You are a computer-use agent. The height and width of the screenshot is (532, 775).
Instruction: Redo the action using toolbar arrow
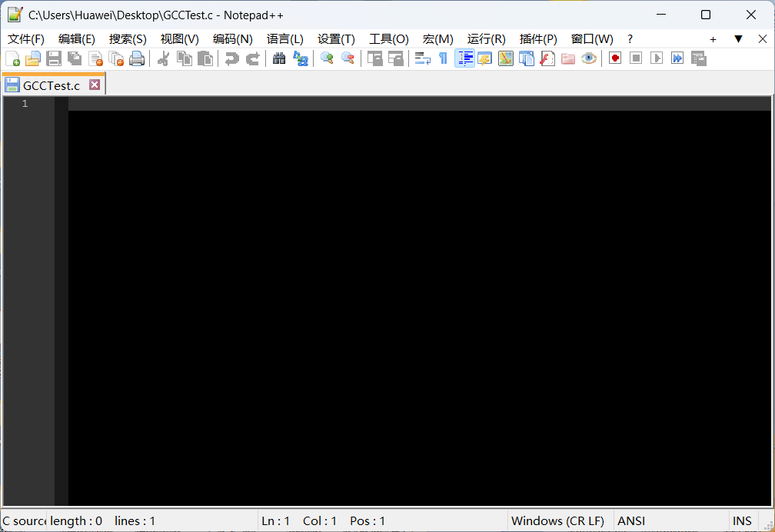point(252,58)
